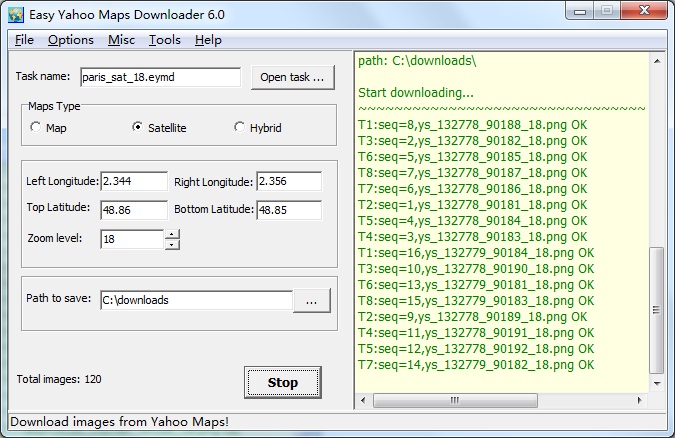Click the log horizontal scrollbar thumb
The image size is (675, 438).
(455, 400)
